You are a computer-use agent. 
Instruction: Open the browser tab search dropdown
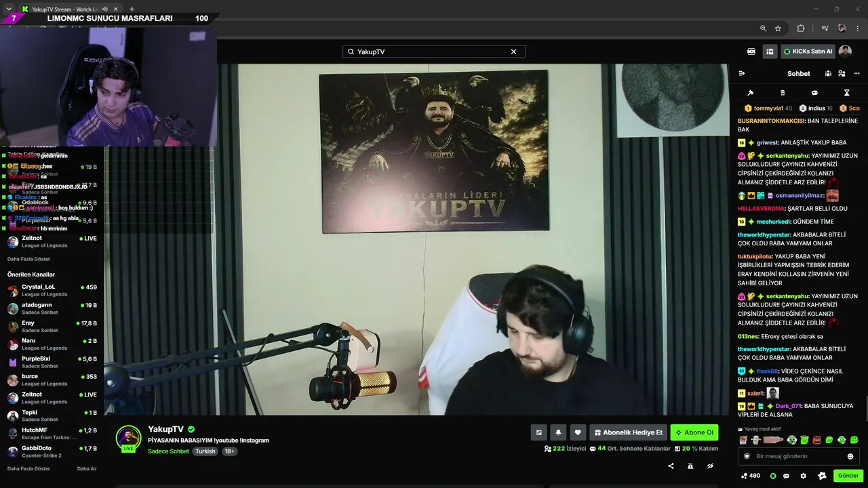click(8, 9)
